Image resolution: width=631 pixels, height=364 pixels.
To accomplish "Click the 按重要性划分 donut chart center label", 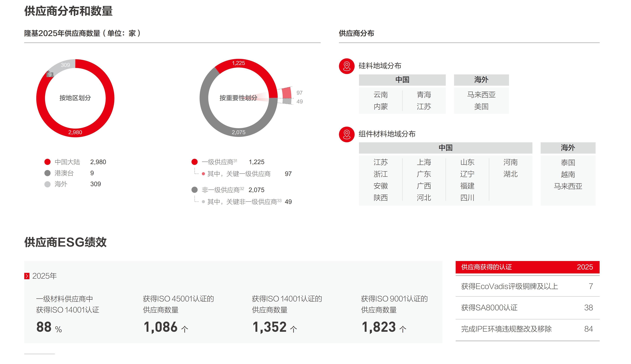I will pos(238,98).
